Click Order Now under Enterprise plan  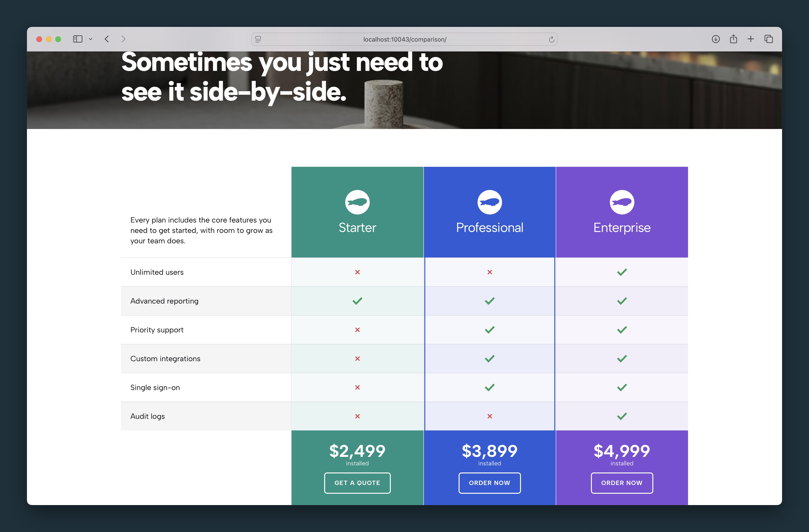(x=622, y=483)
